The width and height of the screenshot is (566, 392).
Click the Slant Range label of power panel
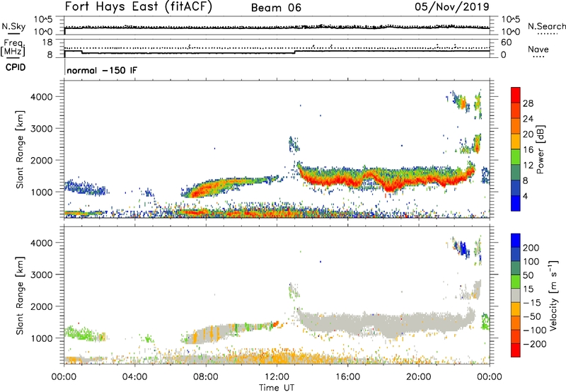pos(20,149)
